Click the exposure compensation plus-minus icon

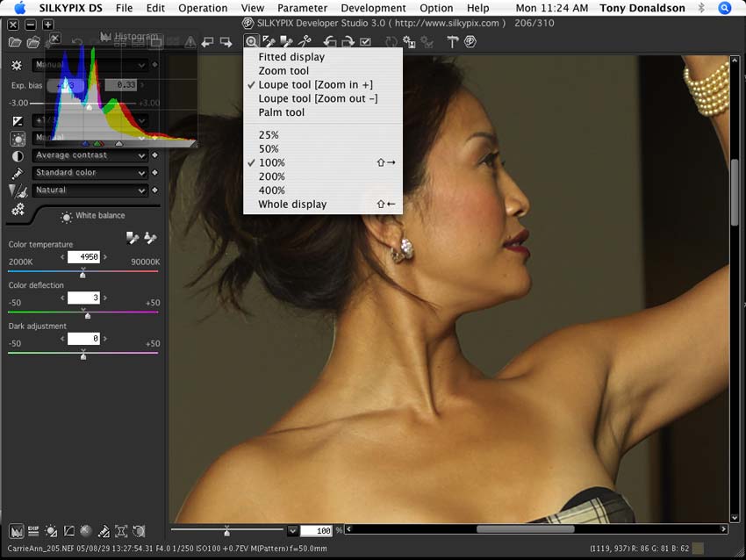pyautogui.click(x=18, y=121)
